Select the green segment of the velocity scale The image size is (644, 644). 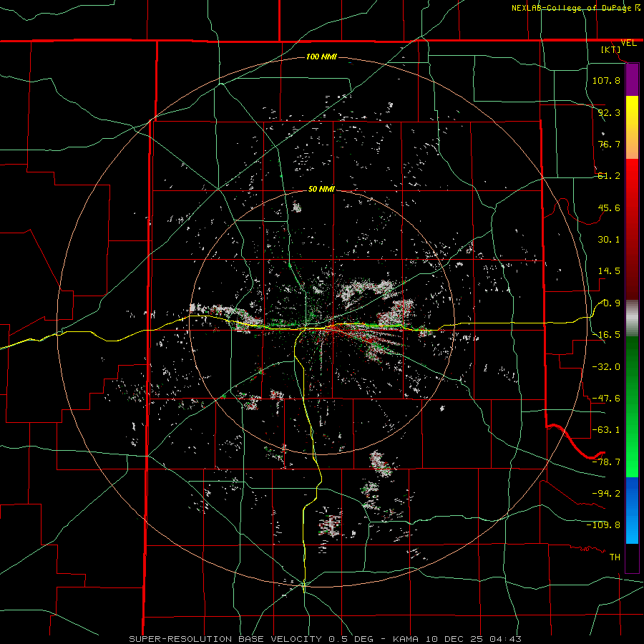632,406
